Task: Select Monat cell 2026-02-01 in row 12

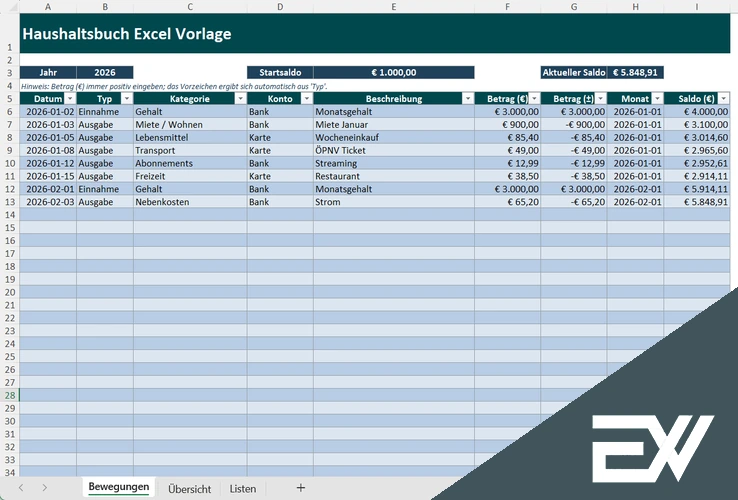Action: pos(635,189)
